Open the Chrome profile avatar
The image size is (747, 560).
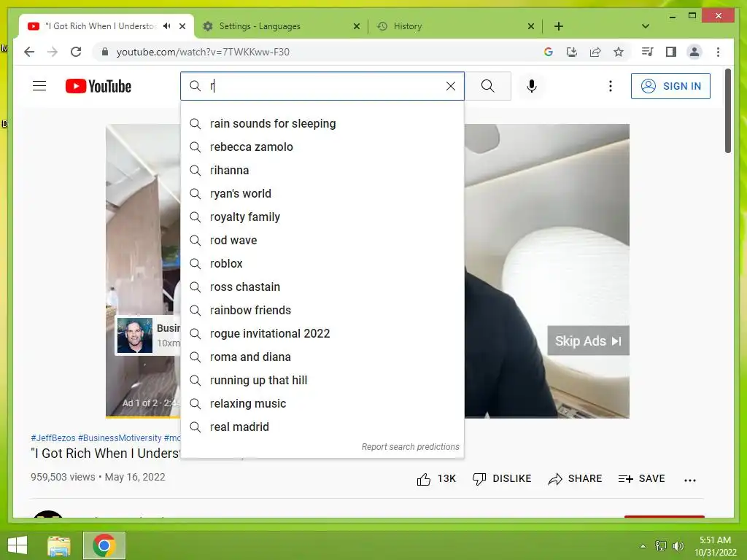coord(694,52)
